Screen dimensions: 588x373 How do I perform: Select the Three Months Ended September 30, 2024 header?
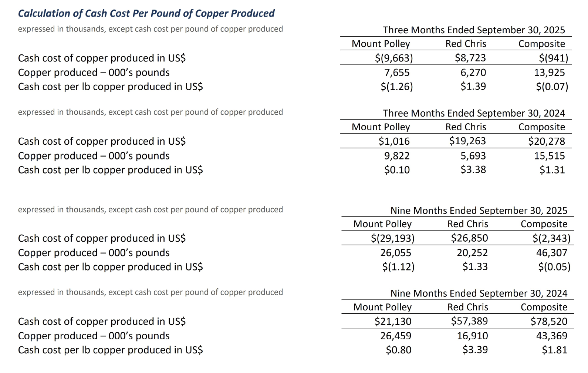click(474, 113)
